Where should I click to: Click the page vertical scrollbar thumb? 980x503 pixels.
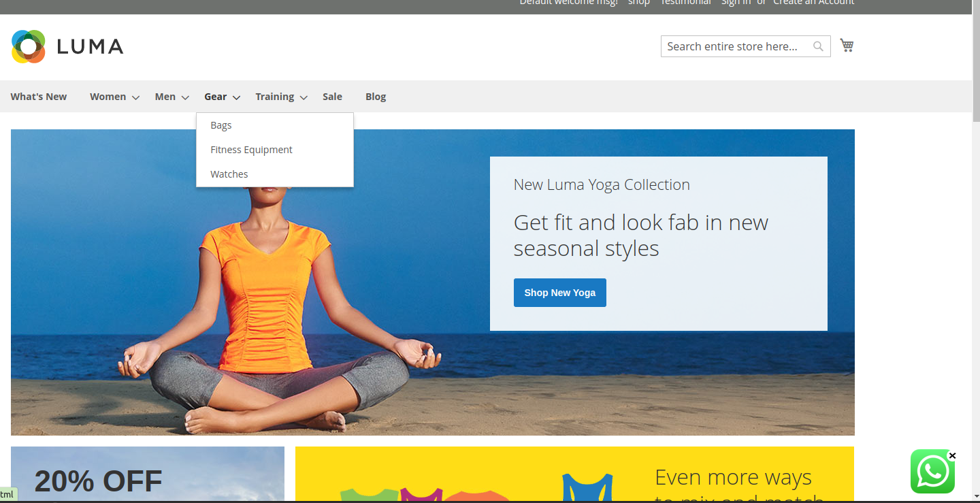pos(976,61)
